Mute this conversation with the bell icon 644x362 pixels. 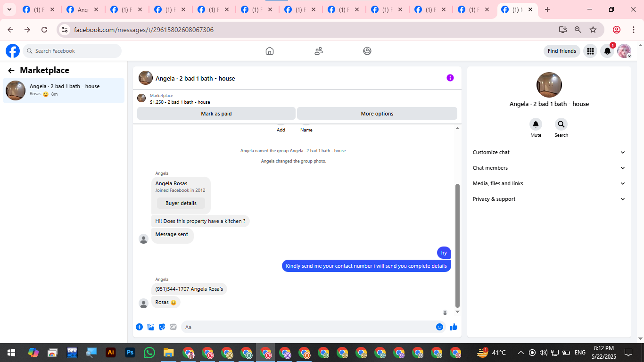click(x=536, y=124)
